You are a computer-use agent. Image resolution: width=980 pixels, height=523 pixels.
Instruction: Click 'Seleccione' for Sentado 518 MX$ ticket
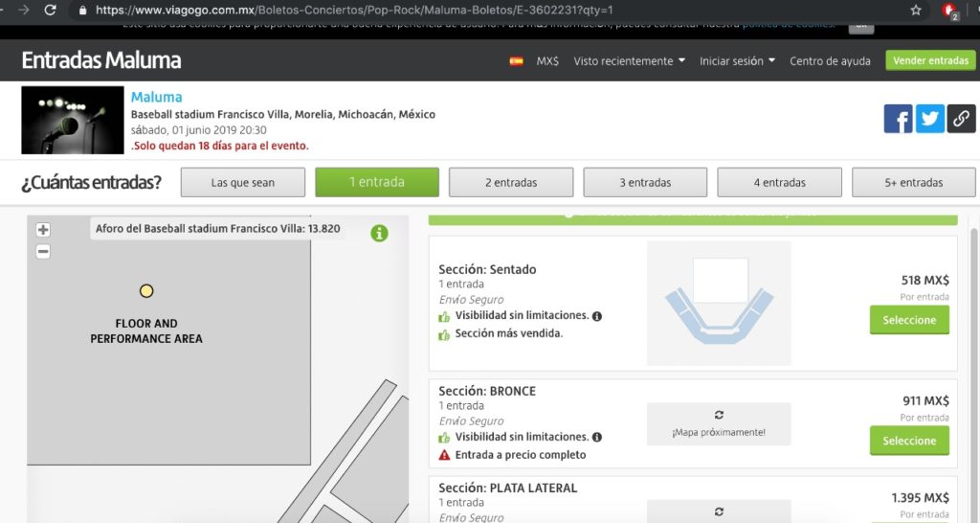tap(909, 320)
